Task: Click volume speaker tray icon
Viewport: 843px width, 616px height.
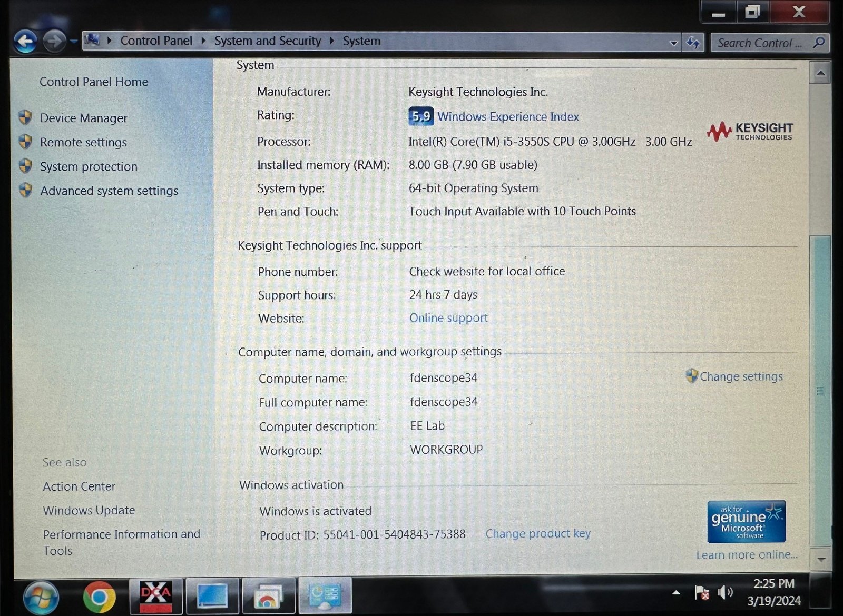Action: tap(726, 593)
